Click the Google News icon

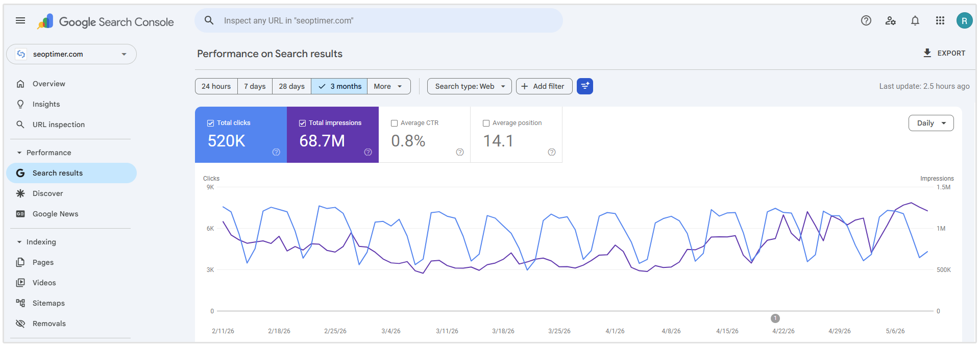pos(20,214)
